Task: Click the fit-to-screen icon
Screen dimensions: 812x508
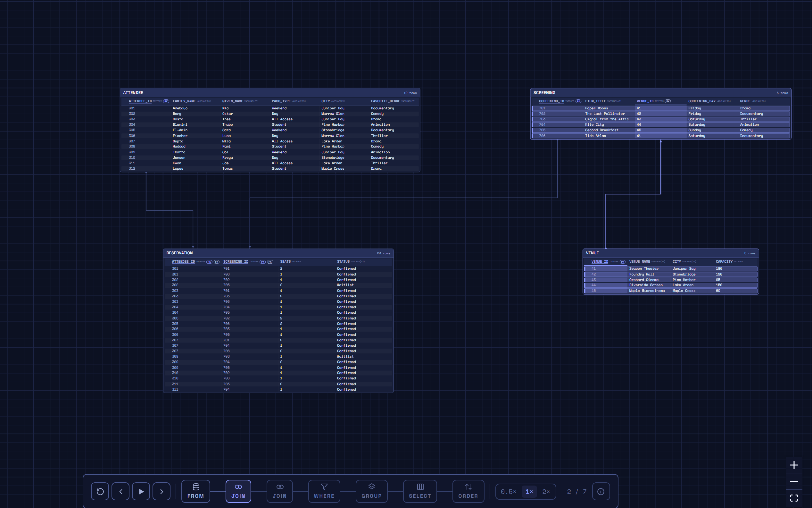Action: [794, 498]
